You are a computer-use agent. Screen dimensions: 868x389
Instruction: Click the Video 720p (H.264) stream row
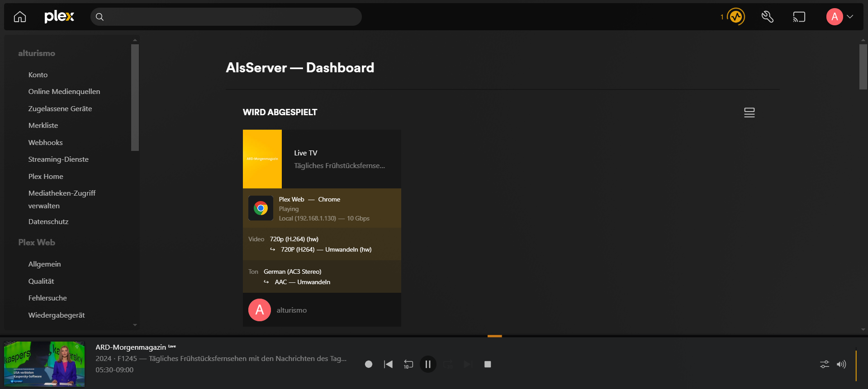(x=322, y=244)
